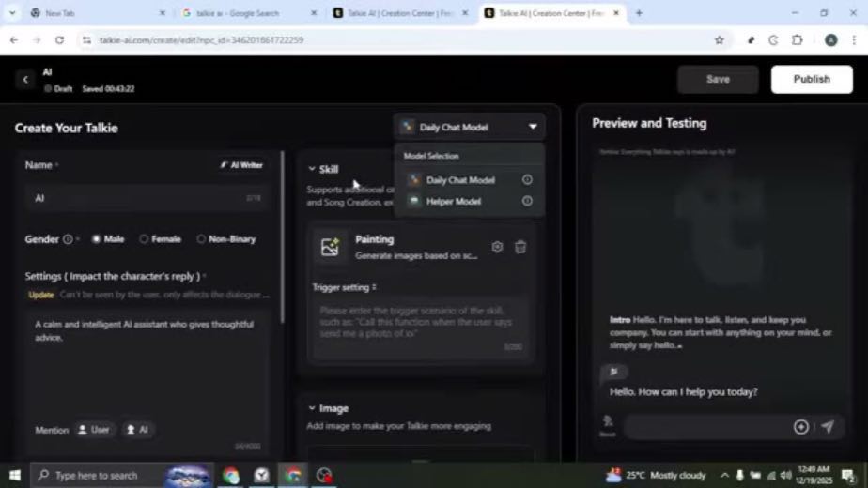Open info for Daily Chat Model

(527, 180)
